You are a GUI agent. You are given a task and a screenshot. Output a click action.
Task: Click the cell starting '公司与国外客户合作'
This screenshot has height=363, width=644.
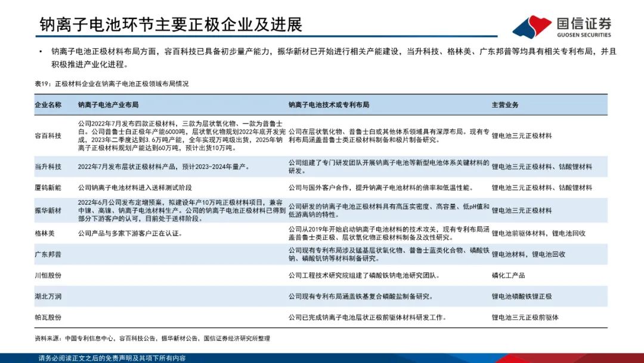[380, 188]
